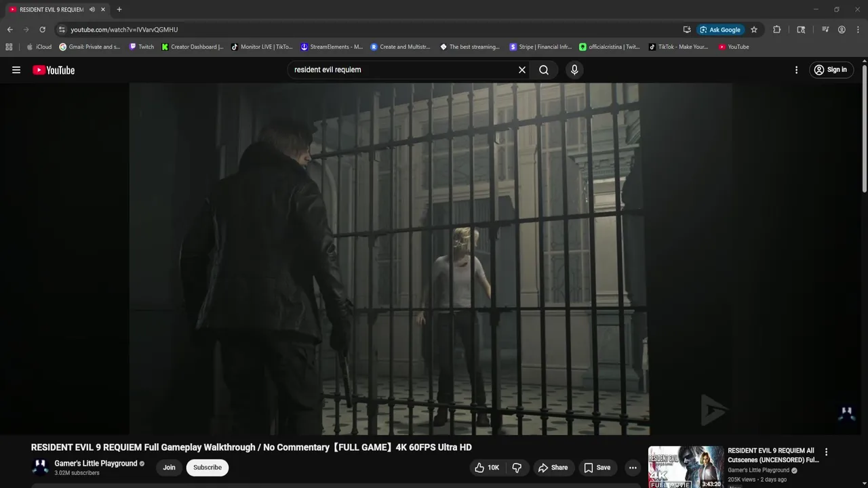Viewport: 868px width, 488px height.
Task: Open Stripe Financial Infrastructure bookmark
Action: (540, 47)
